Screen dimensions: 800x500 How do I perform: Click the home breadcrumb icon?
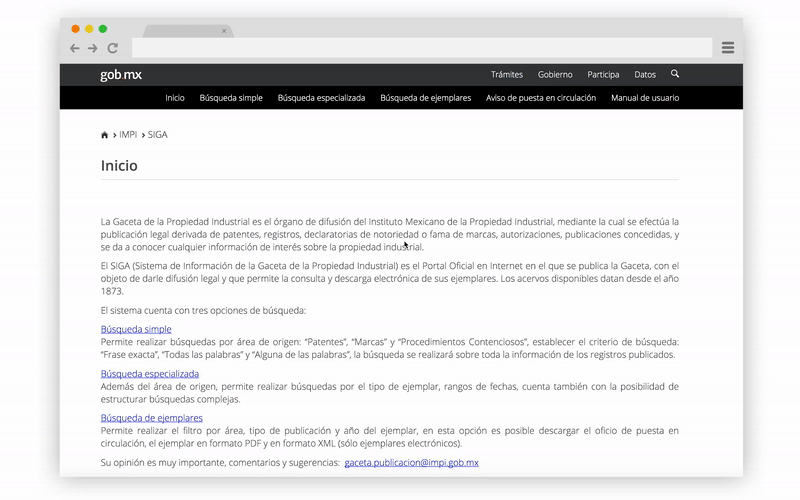(x=105, y=135)
